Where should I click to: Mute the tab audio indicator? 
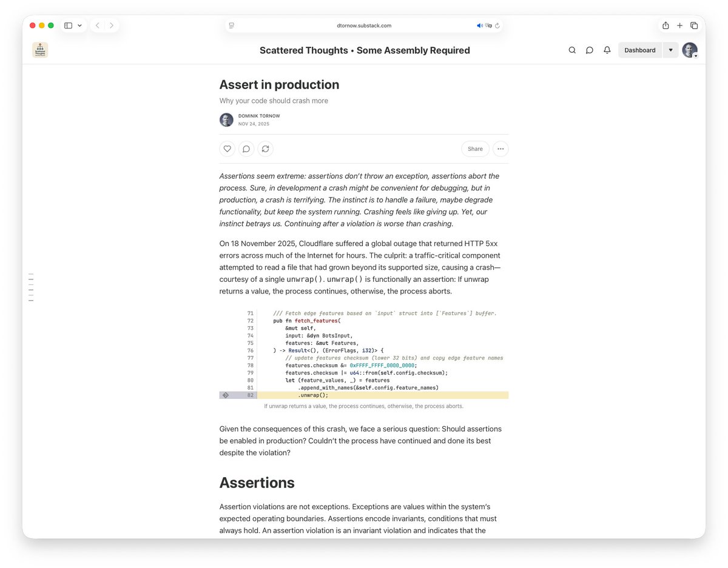click(x=479, y=25)
